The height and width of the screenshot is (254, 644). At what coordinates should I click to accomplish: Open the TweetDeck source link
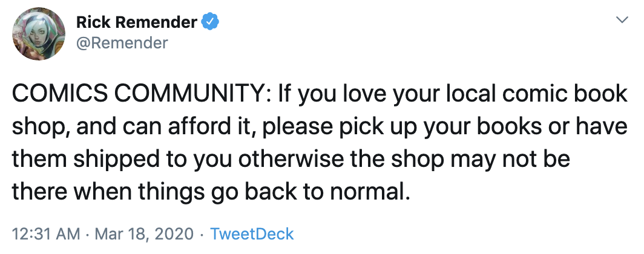[x=252, y=234]
